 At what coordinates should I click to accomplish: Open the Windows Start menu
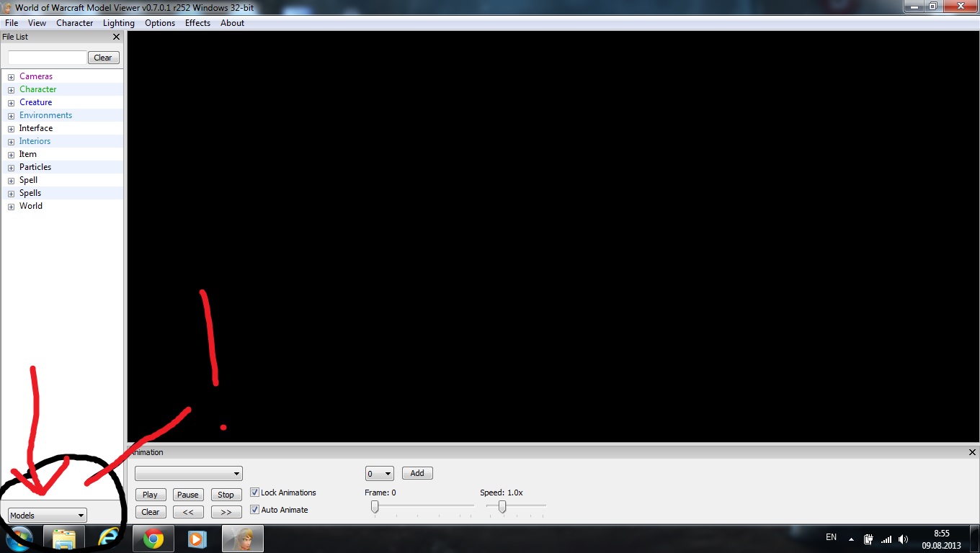19,539
